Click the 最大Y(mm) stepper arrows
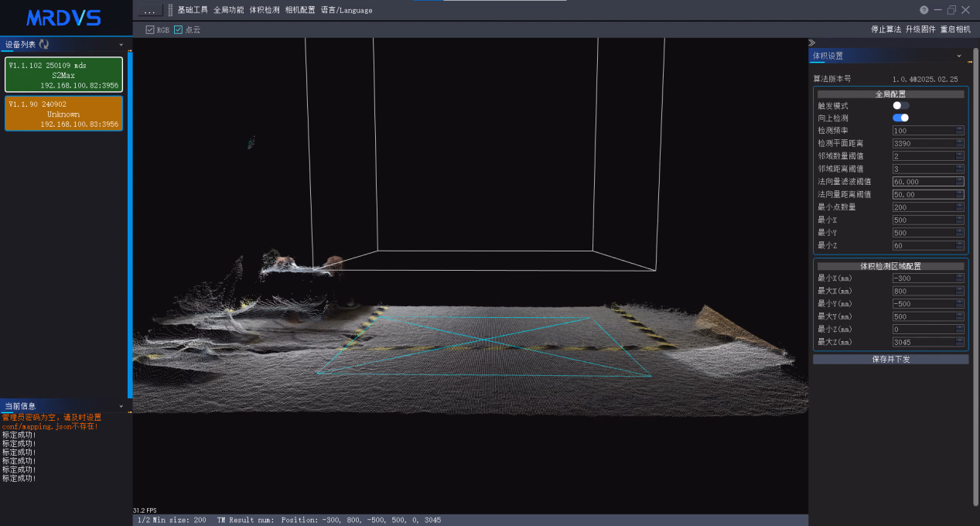Screen dimensions: 980x526 pos(960,316)
